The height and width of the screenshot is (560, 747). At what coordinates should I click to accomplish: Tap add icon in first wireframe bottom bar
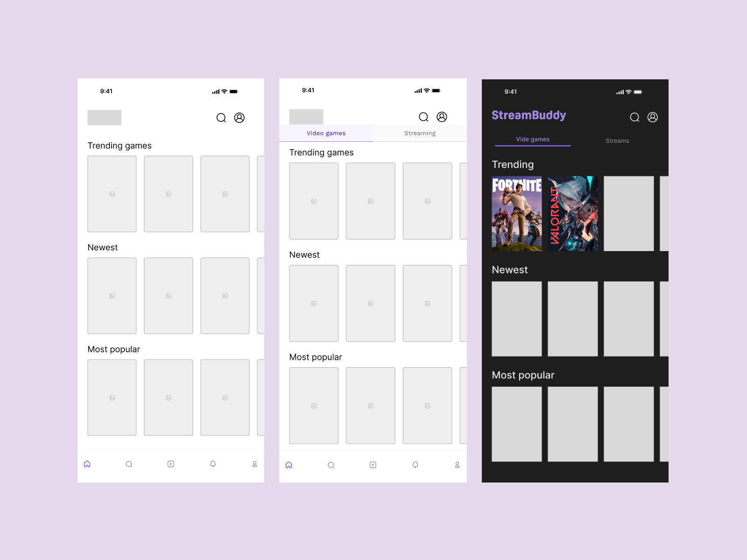171,464
